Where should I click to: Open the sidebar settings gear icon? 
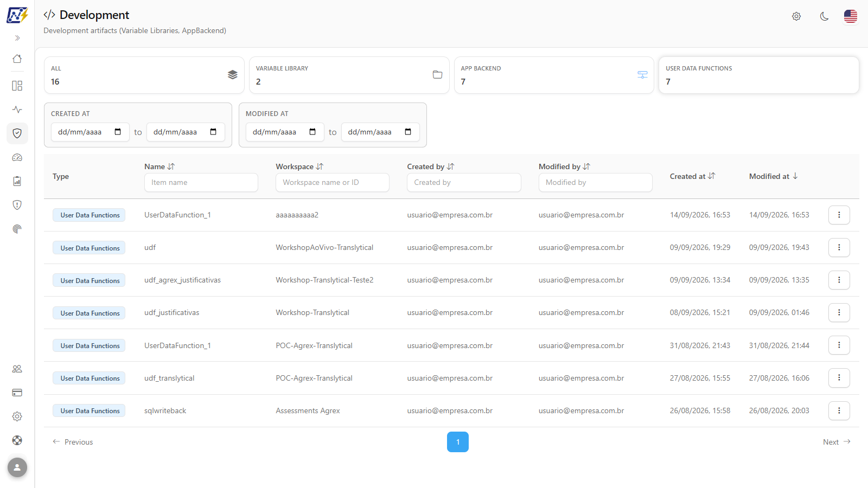pos(17,416)
